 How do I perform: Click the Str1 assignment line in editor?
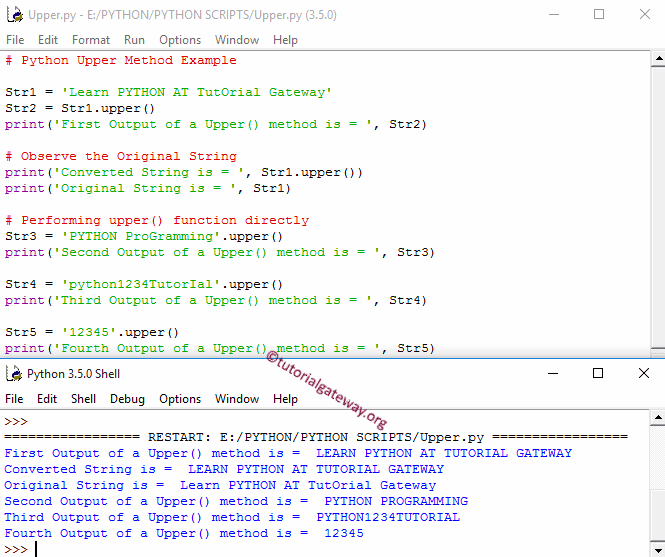pos(168,92)
